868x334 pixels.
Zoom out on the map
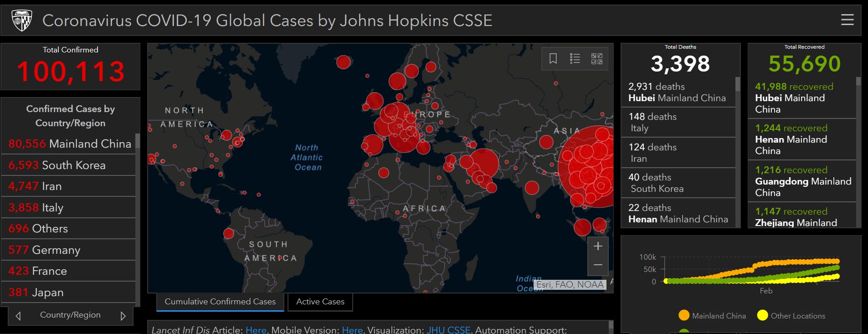coord(598,265)
